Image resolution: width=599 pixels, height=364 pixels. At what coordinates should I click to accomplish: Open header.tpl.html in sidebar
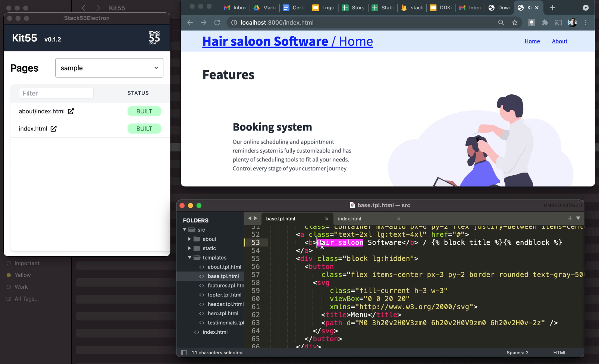point(226,304)
